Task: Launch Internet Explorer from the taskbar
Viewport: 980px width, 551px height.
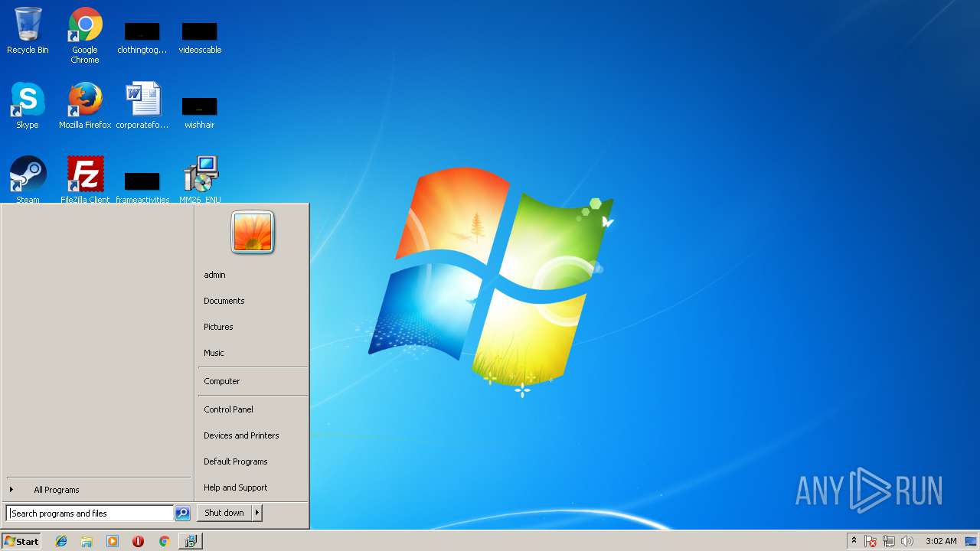Action: click(x=61, y=541)
